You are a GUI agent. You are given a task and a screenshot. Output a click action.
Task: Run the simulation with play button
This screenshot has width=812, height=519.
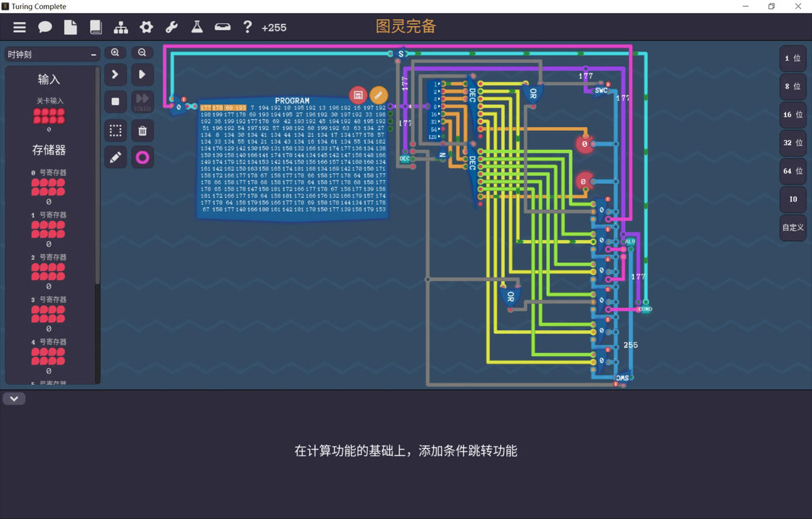[x=142, y=75]
